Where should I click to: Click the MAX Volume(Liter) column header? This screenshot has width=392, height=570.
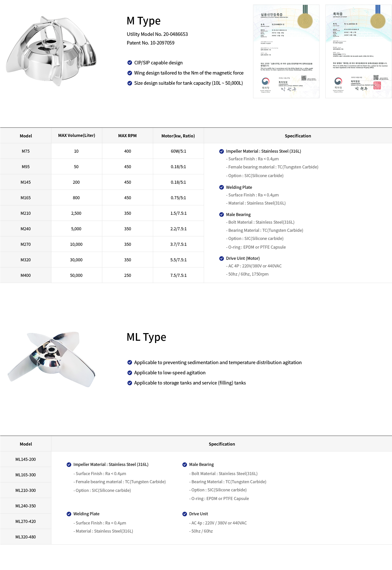pyautogui.click(x=77, y=135)
